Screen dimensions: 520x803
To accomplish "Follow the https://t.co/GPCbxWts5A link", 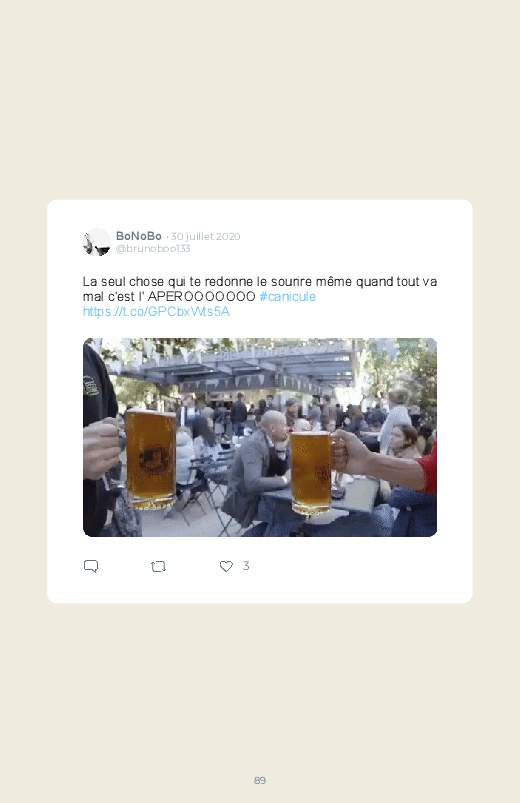I will point(156,311).
